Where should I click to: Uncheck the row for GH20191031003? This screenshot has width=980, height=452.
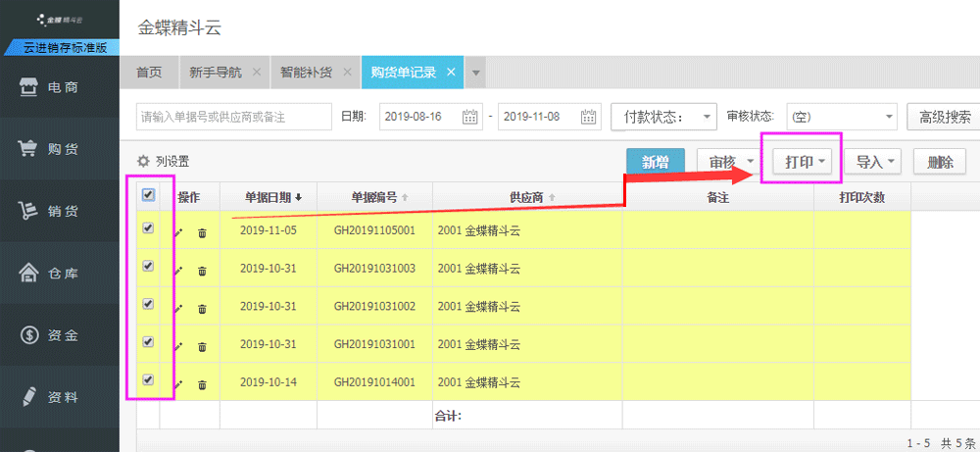point(148,266)
